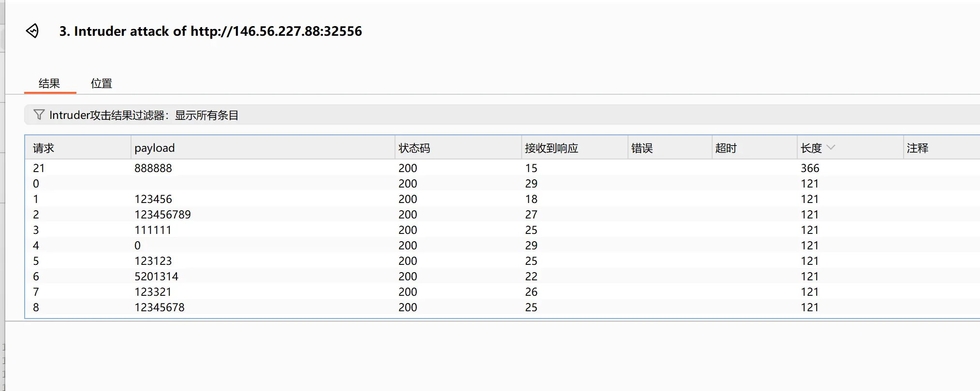Sort by the 请求 column header
The width and height of the screenshot is (980, 391).
tap(44, 148)
